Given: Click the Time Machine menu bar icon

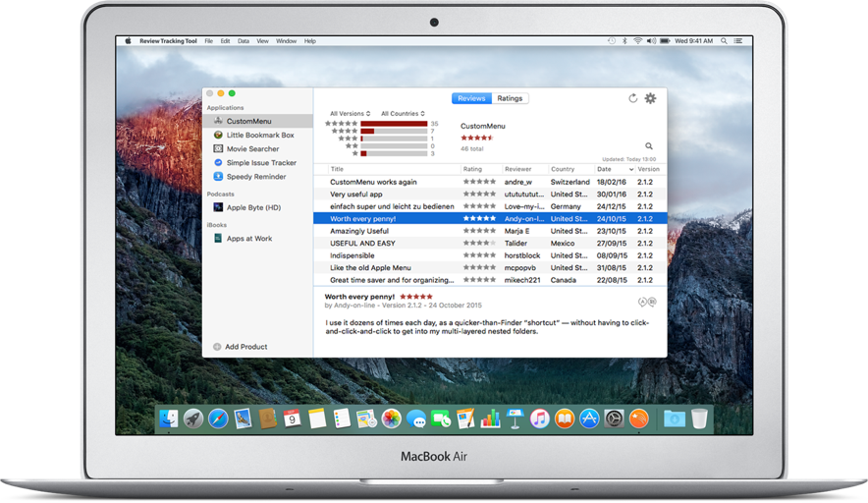Looking at the screenshot, I should tap(612, 41).
